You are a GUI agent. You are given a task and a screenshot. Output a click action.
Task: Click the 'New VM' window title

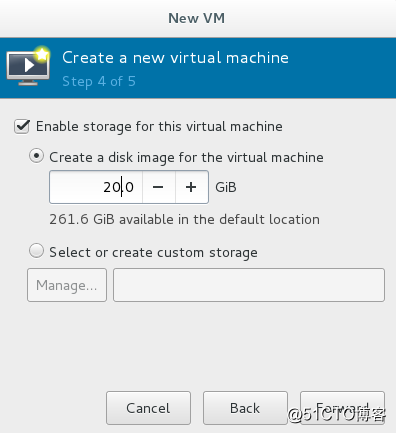(x=197, y=18)
